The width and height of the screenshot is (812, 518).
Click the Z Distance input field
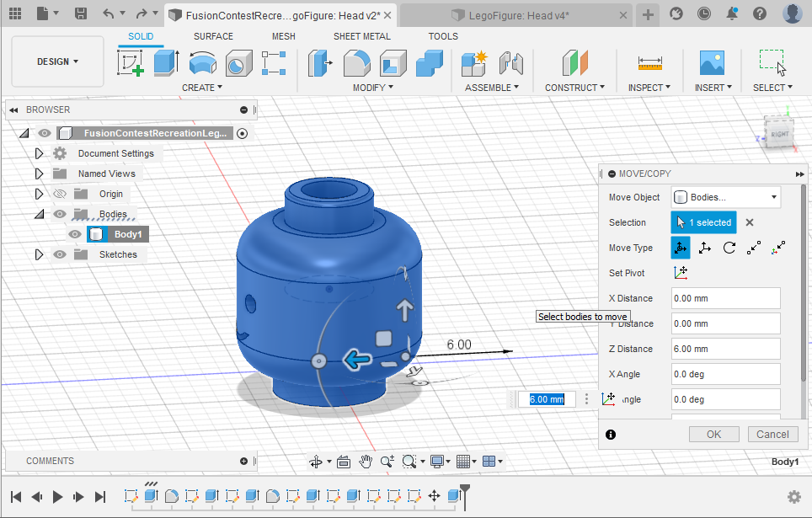pyautogui.click(x=726, y=349)
